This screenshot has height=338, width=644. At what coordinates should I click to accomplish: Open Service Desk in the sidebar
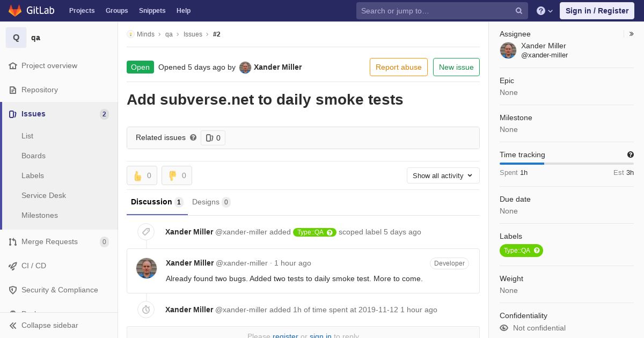tap(43, 195)
